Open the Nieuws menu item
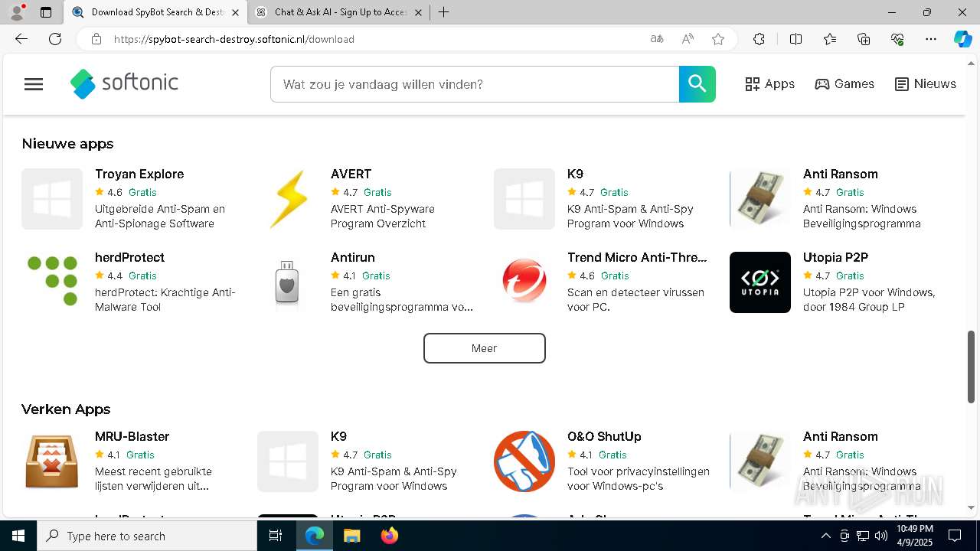The image size is (980, 551). pos(926,84)
